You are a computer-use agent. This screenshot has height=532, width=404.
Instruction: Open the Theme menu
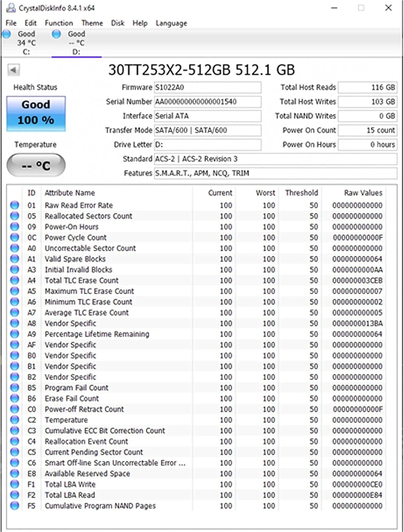click(92, 23)
